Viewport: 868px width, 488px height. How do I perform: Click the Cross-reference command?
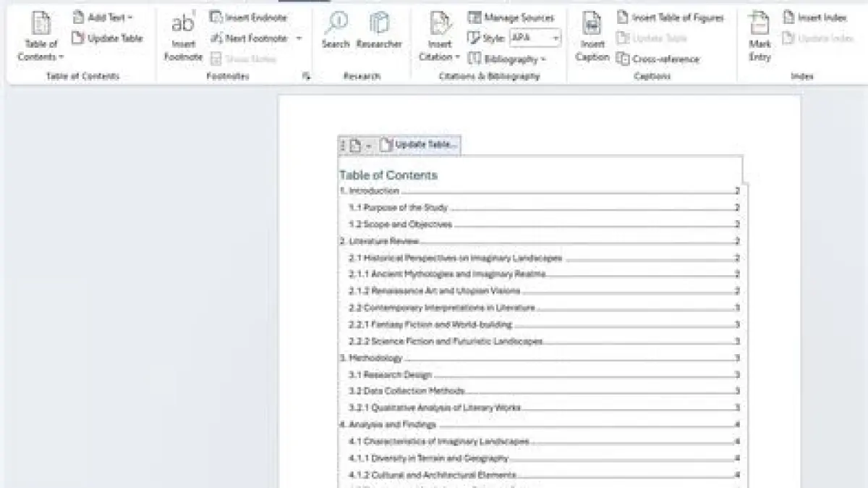[x=658, y=59]
